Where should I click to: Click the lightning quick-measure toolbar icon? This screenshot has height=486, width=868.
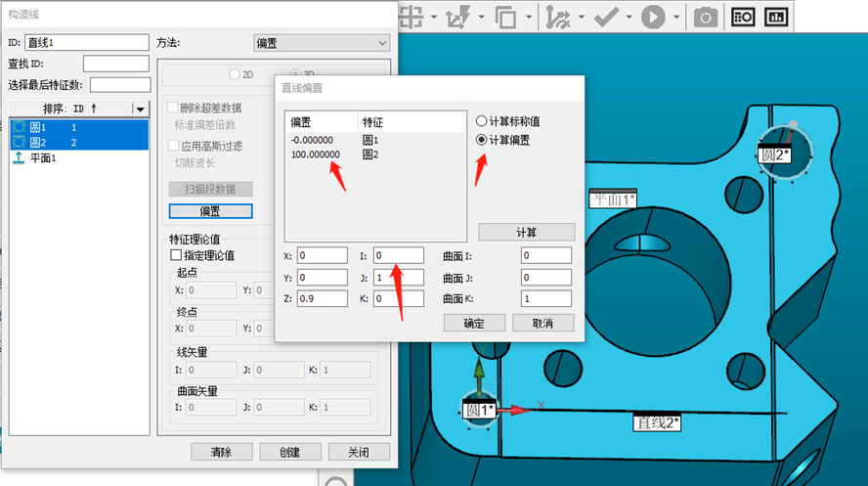click(457, 17)
